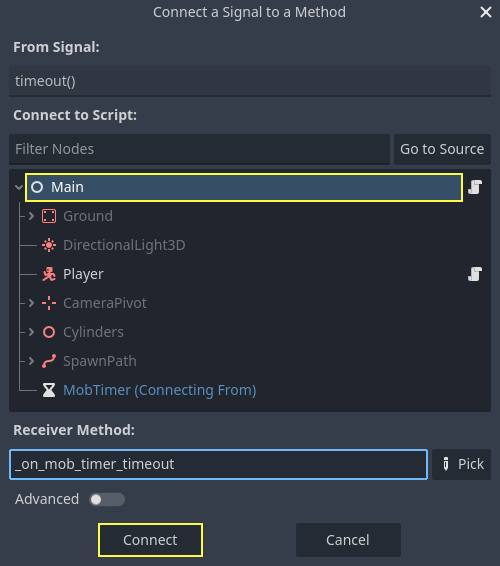Screen dimensions: 500x566
Task: Click the SpawnPath curve icon
Action: [x=49, y=361]
